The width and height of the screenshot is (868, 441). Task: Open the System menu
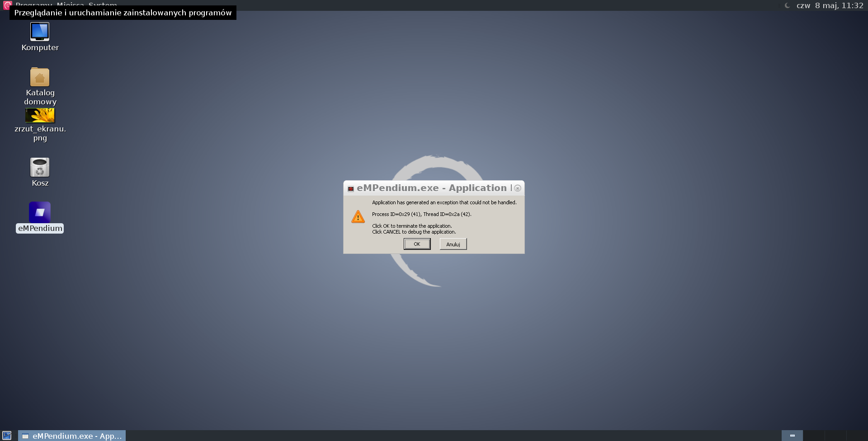103,4
